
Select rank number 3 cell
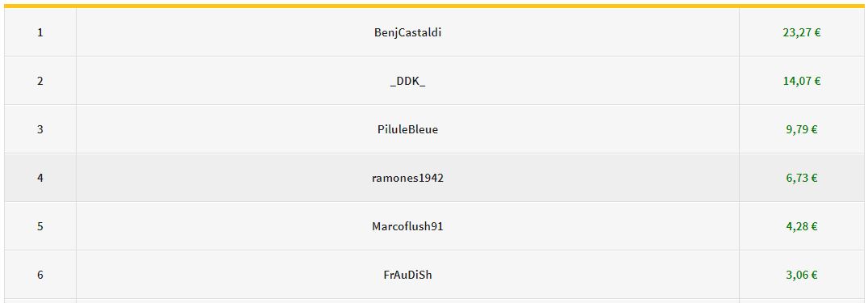pyautogui.click(x=40, y=128)
